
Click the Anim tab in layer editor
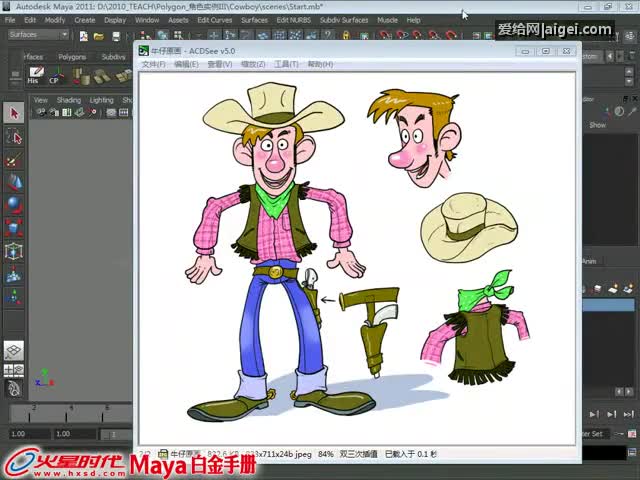(589, 261)
